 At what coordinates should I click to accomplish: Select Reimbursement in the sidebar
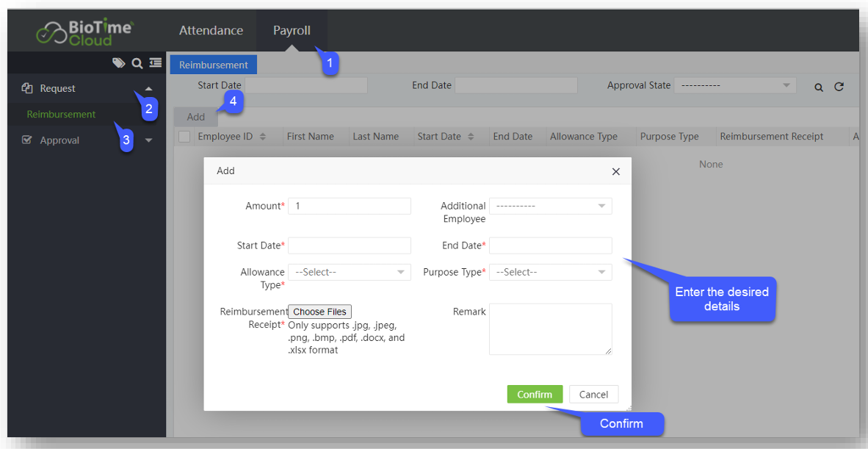click(62, 115)
